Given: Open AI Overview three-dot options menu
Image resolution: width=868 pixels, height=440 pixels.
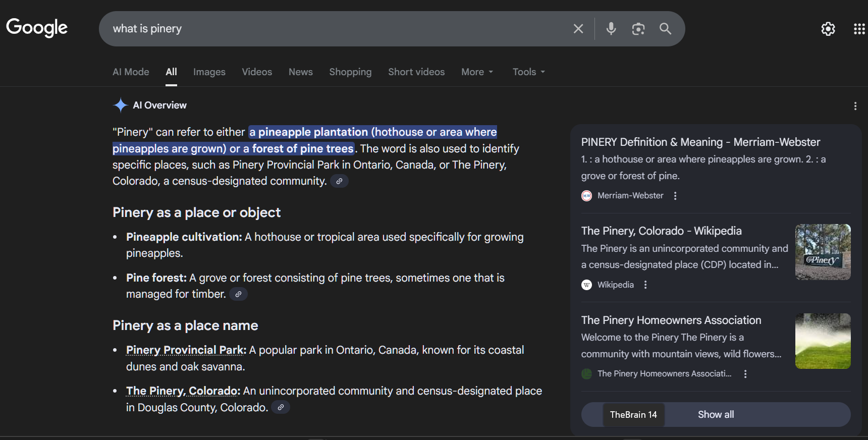Looking at the screenshot, I should 855,106.
